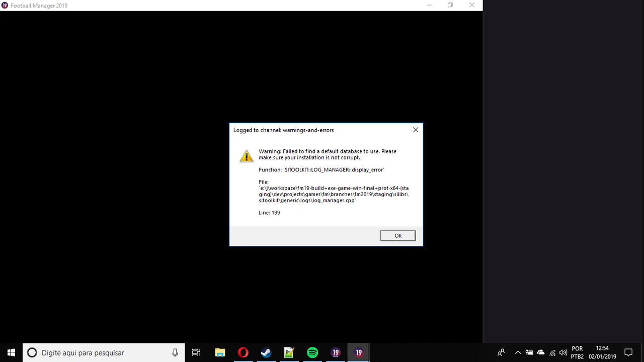This screenshot has height=362, width=644.
Task: Open the volume speaker tray icon
Action: click(x=563, y=352)
